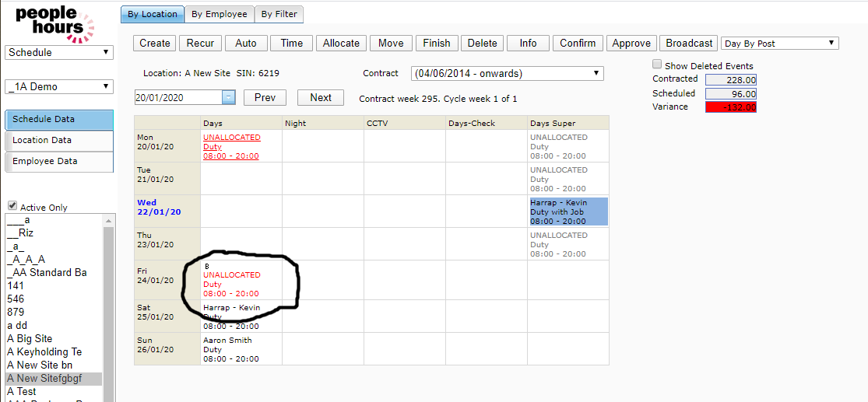The height and width of the screenshot is (402, 868).
Task: Click the Approve button
Action: [631, 44]
